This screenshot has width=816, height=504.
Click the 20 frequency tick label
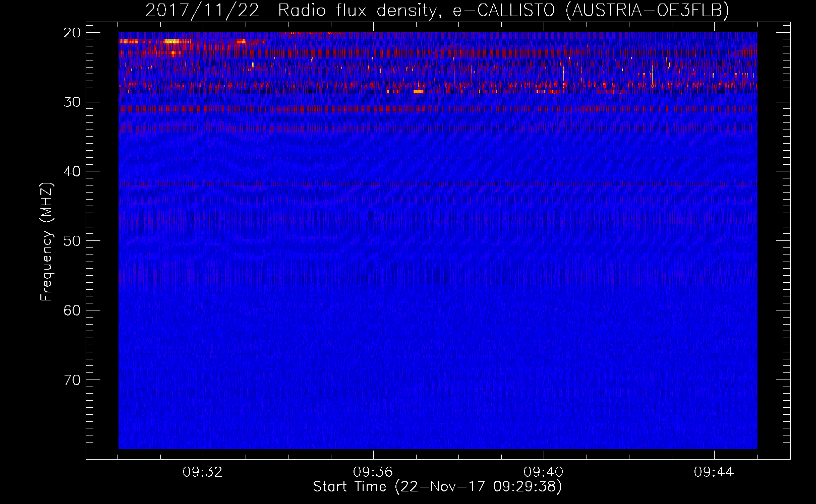pyautogui.click(x=72, y=33)
